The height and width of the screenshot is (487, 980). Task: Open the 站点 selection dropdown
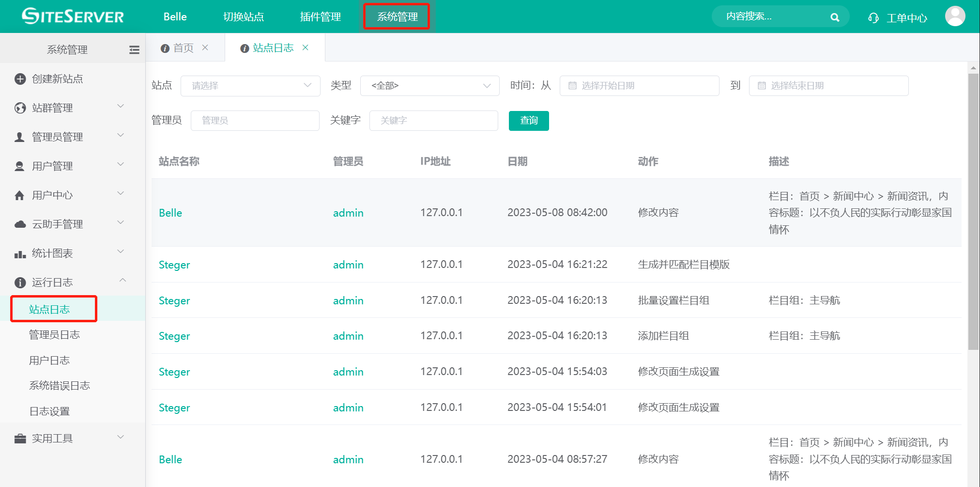point(250,86)
